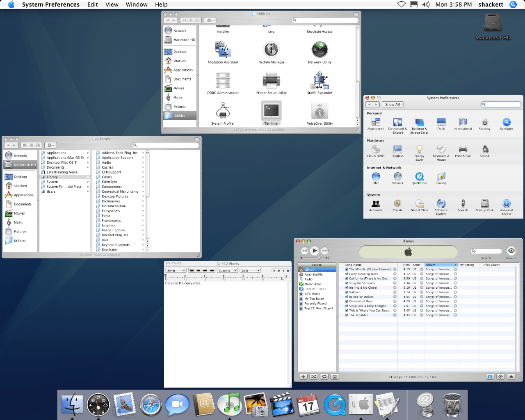Adjust the iTunes volume slider

pyautogui.click(x=319, y=258)
